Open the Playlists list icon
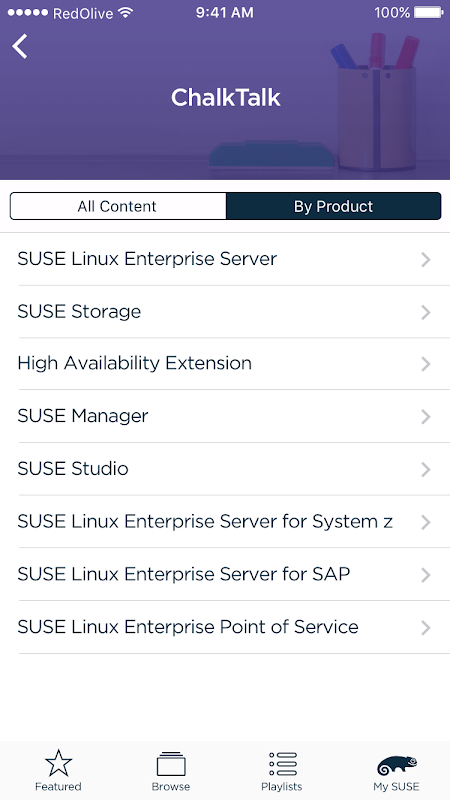The image size is (450, 800). tap(282, 764)
